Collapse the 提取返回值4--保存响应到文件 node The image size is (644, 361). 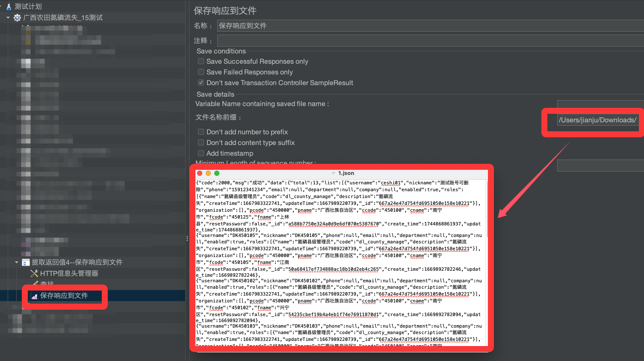[17, 262]
